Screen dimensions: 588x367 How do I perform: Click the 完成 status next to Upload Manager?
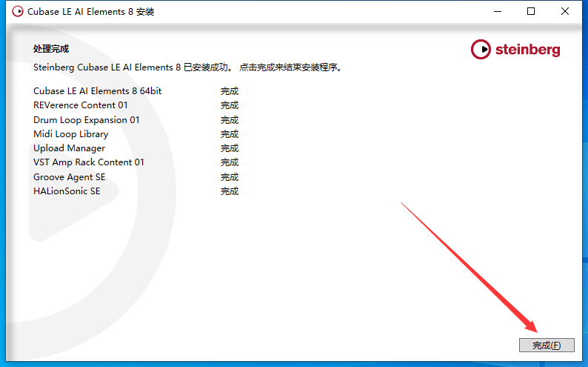tap(230, 148)
